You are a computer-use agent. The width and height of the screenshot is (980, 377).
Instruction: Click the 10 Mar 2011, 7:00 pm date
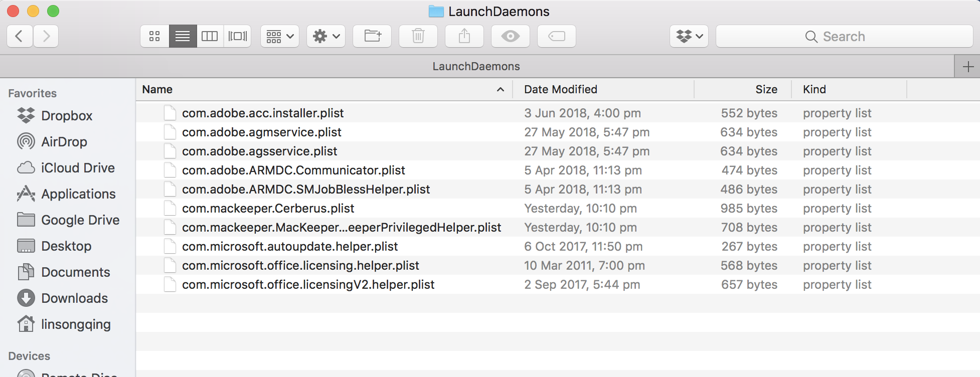click(584, 265)
